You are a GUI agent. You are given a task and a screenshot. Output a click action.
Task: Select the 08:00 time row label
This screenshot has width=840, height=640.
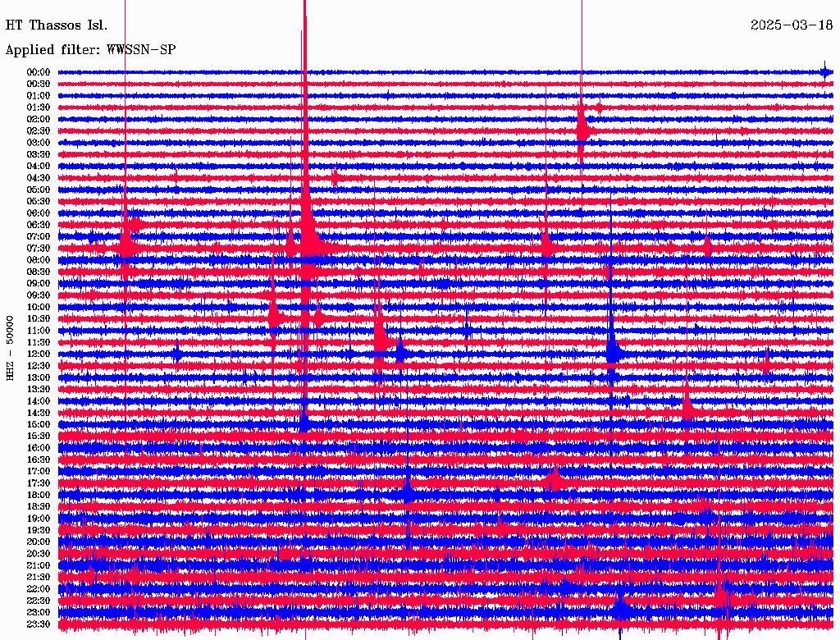coord(39,260)
